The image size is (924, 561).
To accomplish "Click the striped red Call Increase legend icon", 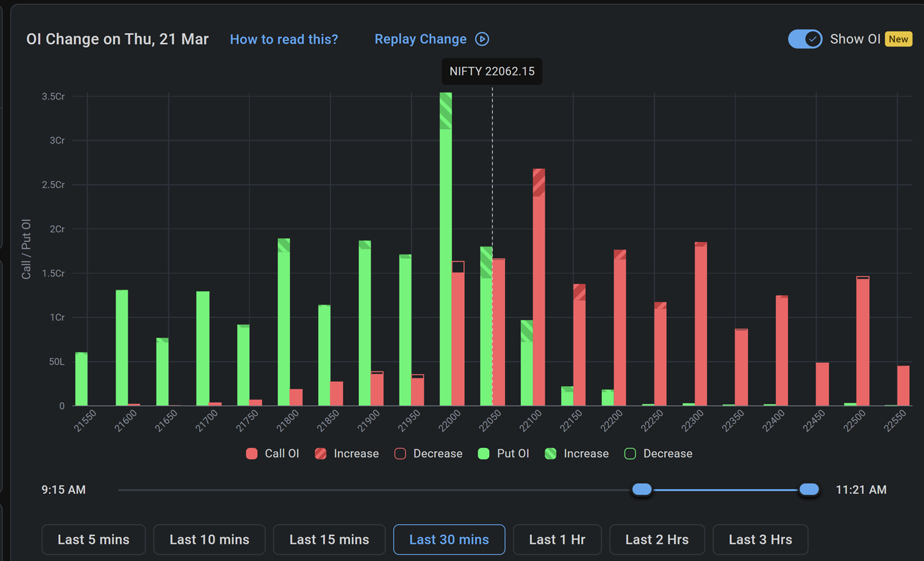I will (x=321, y=454).
